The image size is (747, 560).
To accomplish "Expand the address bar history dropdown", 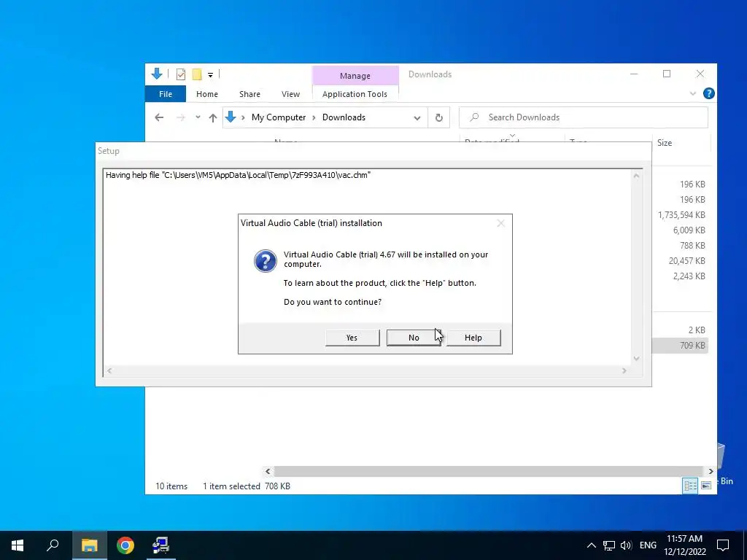I will [x=417, y=117].
